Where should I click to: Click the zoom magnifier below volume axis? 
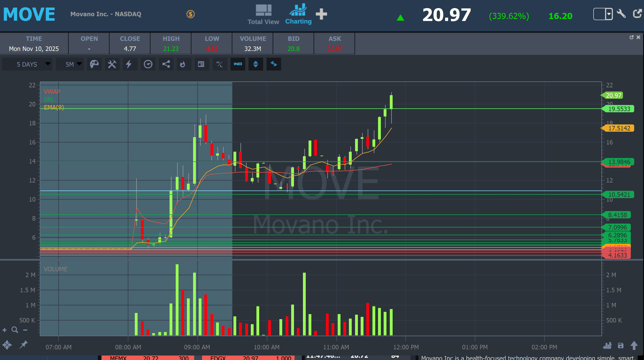15,330
